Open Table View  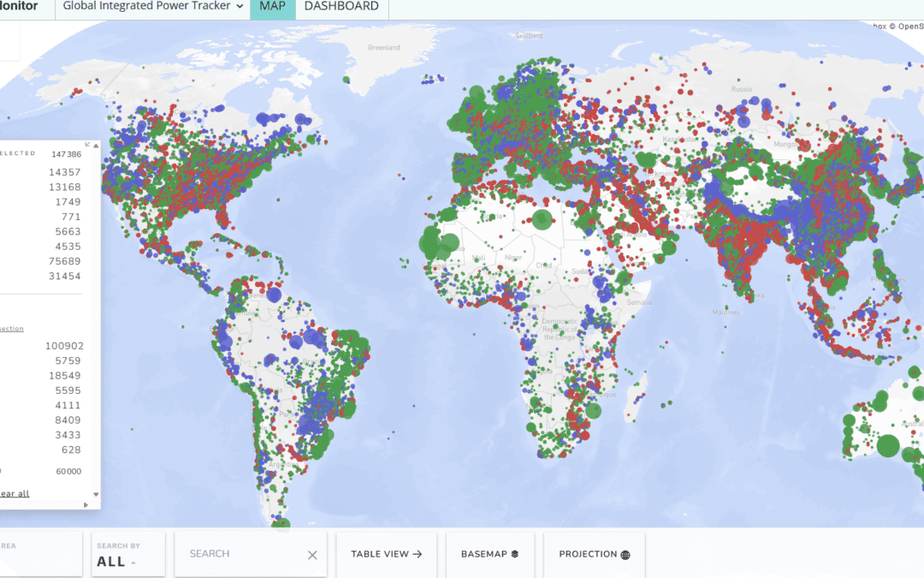[387, 554]
